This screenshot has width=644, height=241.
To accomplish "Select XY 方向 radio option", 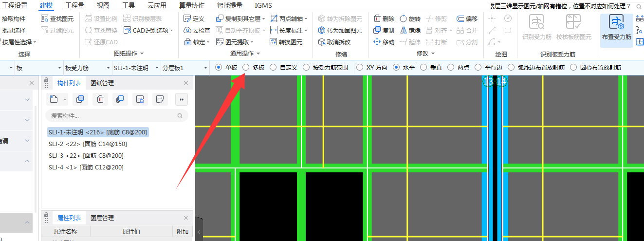I will click(x=372, y=67).
